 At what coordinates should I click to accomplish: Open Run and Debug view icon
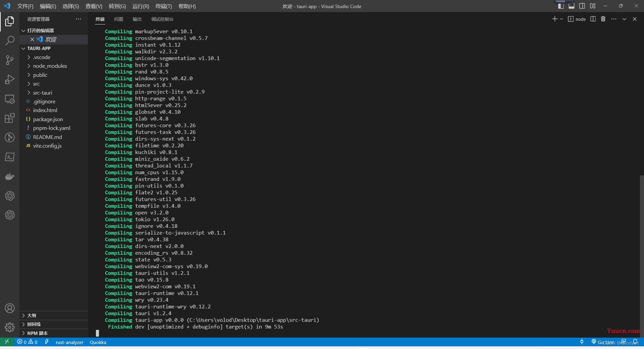point(10,80)
